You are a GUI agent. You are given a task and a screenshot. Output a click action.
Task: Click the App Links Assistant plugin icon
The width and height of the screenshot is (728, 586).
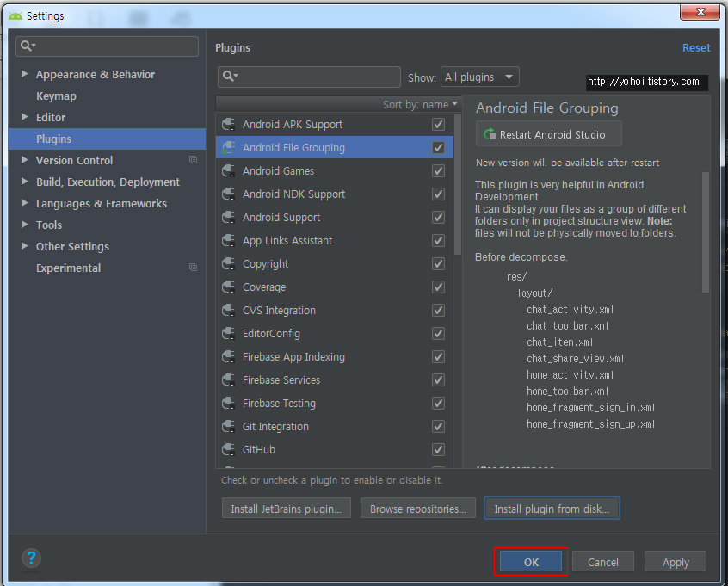tap(228, 241)
